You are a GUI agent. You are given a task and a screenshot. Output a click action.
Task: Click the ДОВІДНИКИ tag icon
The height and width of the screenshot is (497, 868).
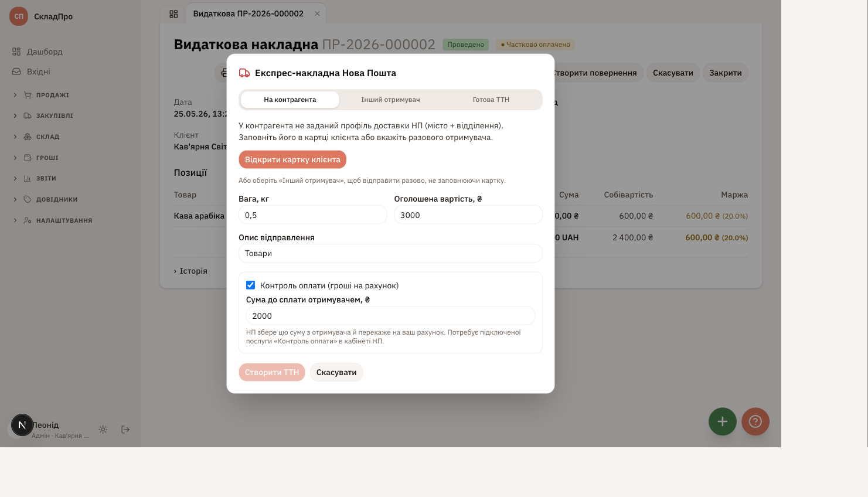click(28, 199)
